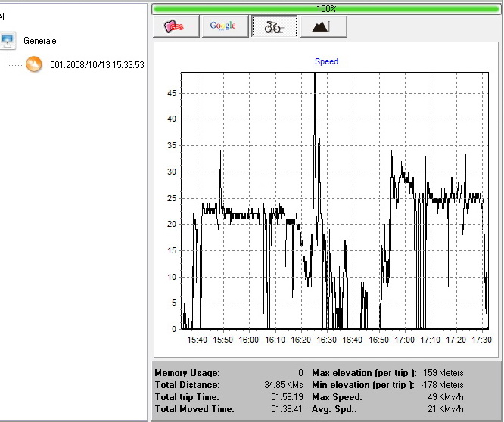Click the Memory Usage label
This screenshot has height=422, width=504.
(x=188, y=373)
